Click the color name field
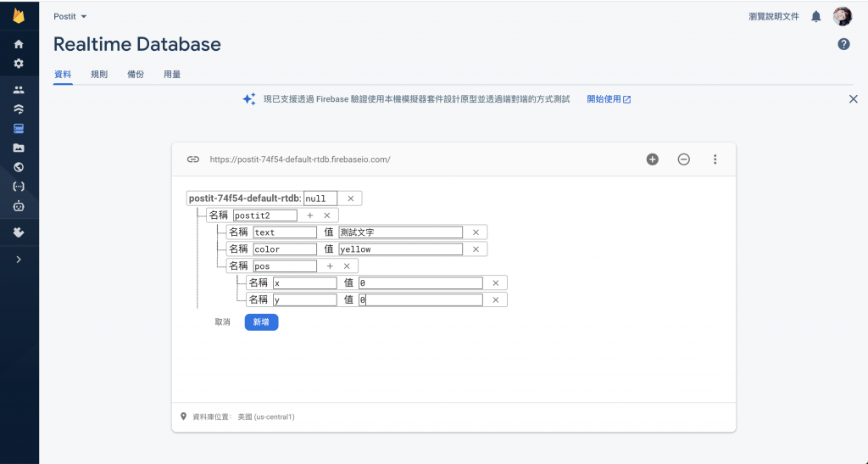Screen dimensions: 868x464 tap(285, 249)
